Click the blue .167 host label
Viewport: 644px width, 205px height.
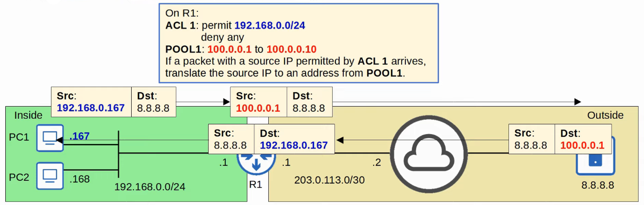click(80, 136)
